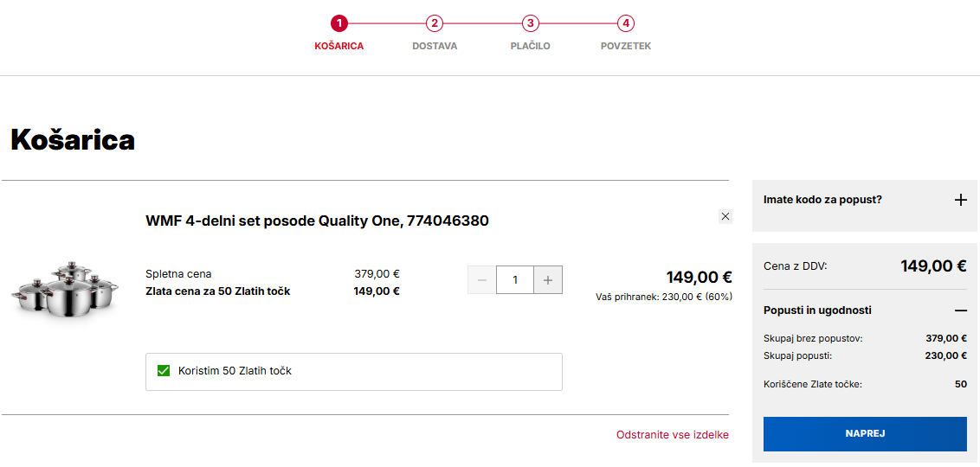Go to step 3 Plačilo circle
Viewport: 980px width, 467px height.
[x=530, y=23]
